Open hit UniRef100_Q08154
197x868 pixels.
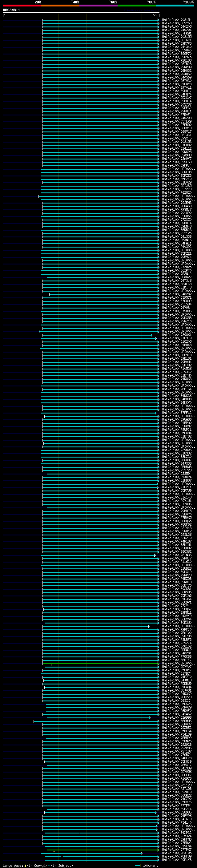point(176,20)
